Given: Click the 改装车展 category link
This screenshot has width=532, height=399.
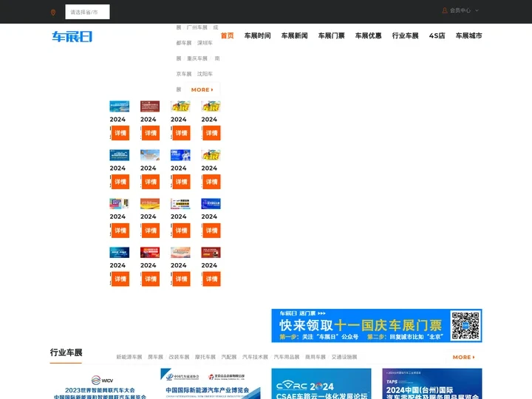Looking at the screenshot, I should click(x=179, y=357).
